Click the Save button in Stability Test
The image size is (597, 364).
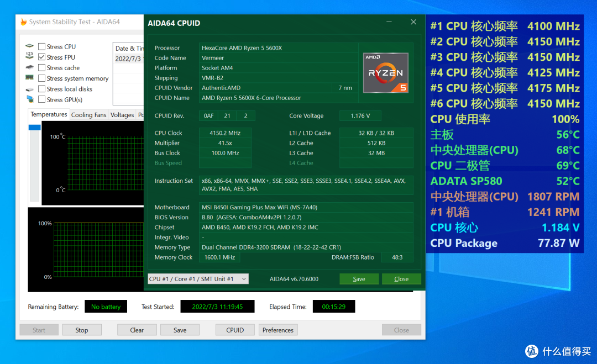click(x=180, y=330)
